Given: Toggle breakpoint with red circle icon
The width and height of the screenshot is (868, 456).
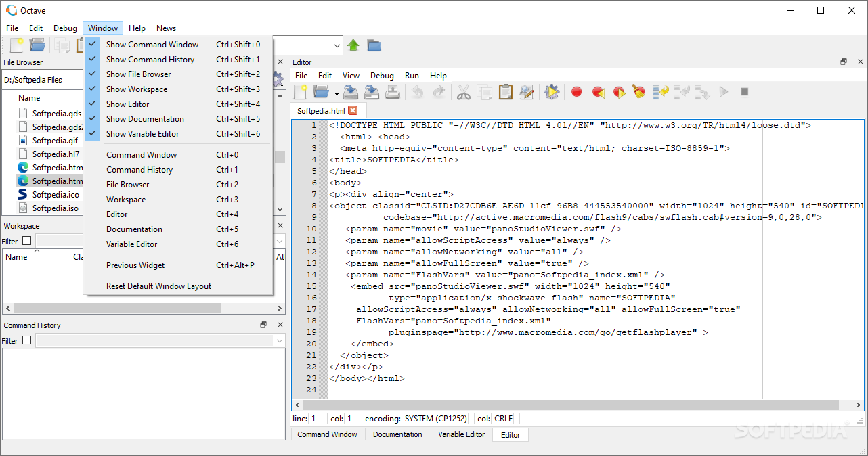Looking at the screenshot, I should pos(577,92).
